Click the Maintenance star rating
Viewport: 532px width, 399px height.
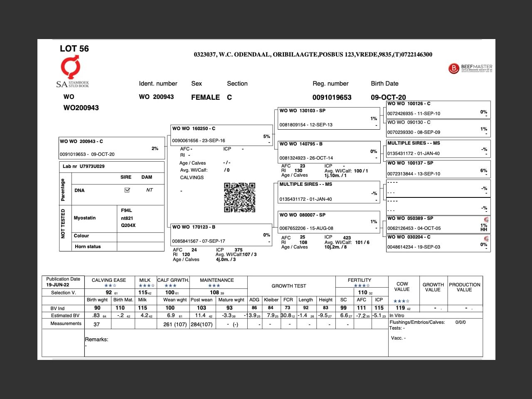point(214,286)
